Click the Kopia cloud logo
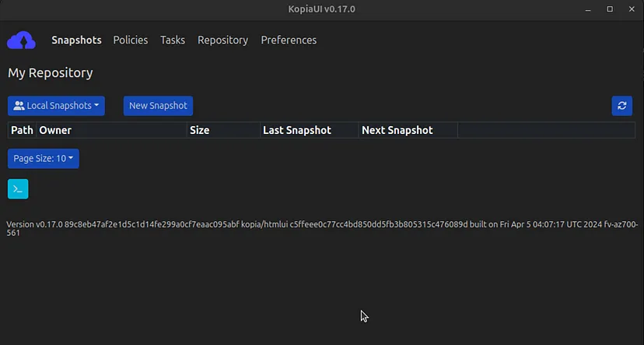The image size is (644, 345). coord(21,40)
